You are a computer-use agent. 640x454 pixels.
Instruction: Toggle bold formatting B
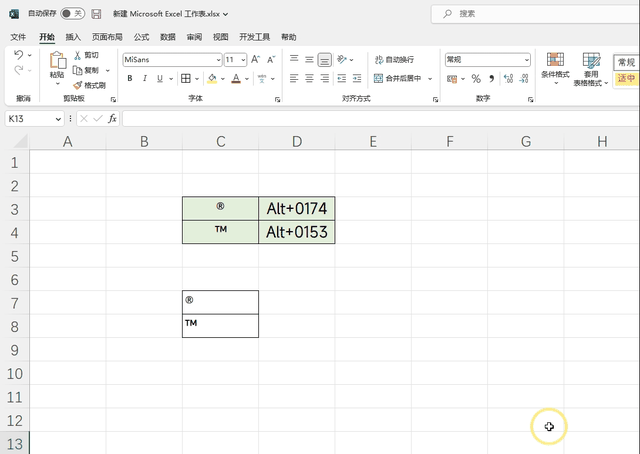pos(130,78)
